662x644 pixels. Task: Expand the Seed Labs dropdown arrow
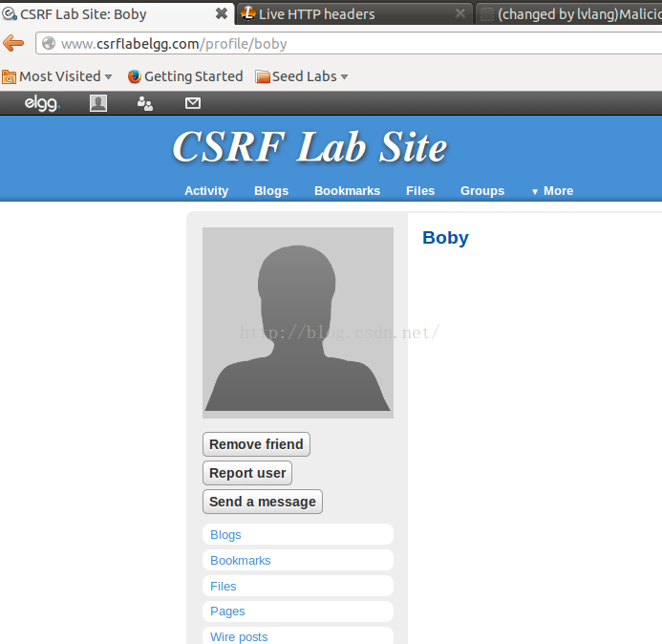click(x=345, y=76)
